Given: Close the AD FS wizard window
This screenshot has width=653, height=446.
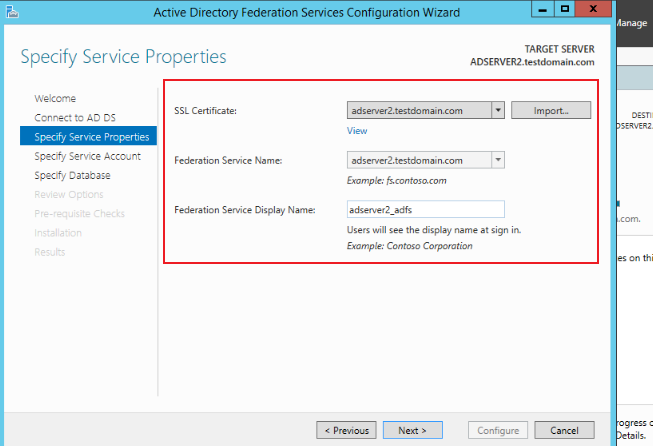Looking at the screenshot, I should [593, 9].
